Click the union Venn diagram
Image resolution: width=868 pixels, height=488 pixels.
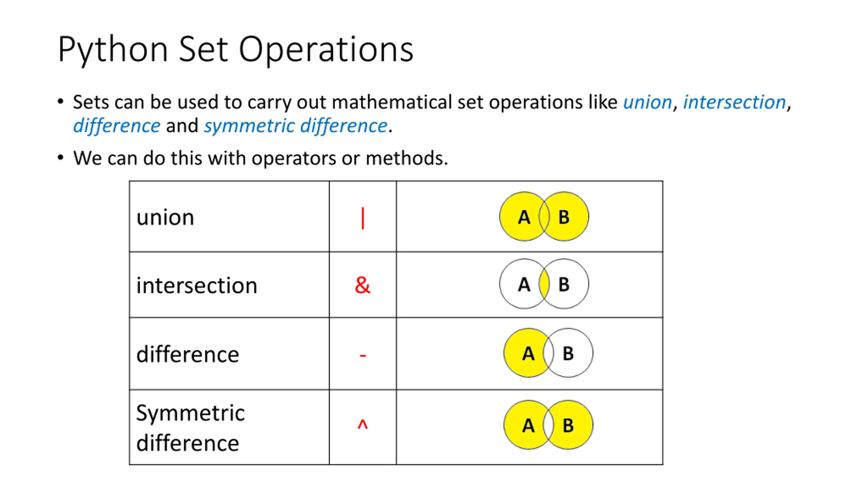point(544,217)
